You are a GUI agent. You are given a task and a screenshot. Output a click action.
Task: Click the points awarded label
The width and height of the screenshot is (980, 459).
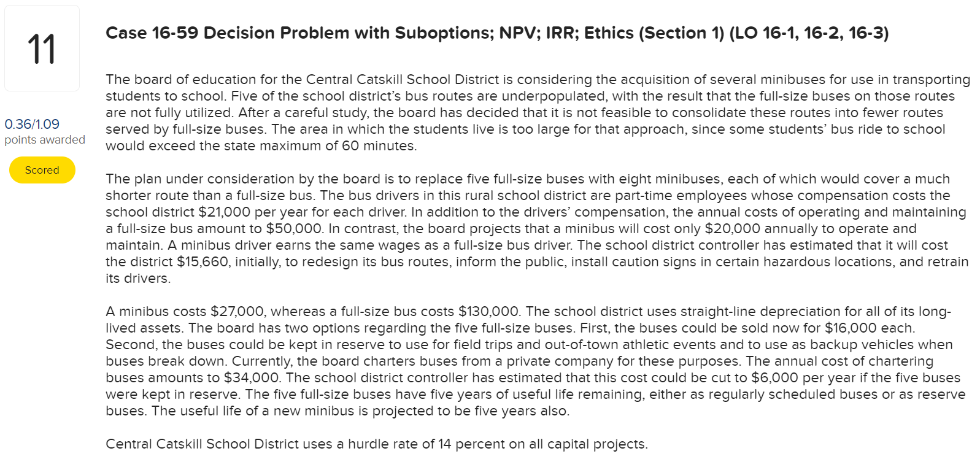click(x=44, y=140)
